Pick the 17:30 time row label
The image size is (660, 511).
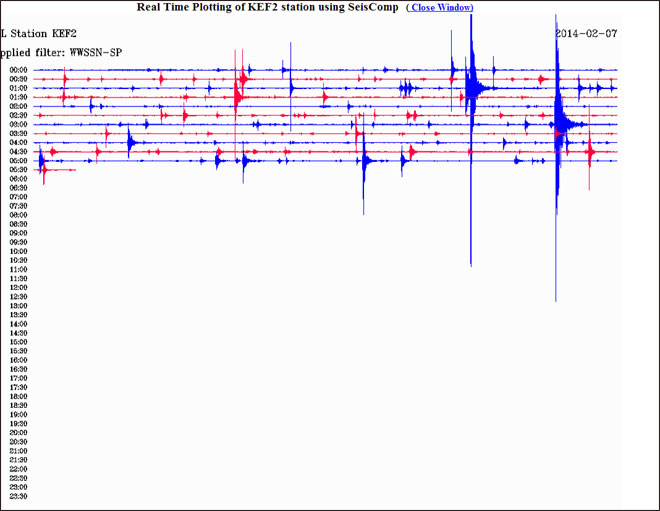[x=18, y=387]
